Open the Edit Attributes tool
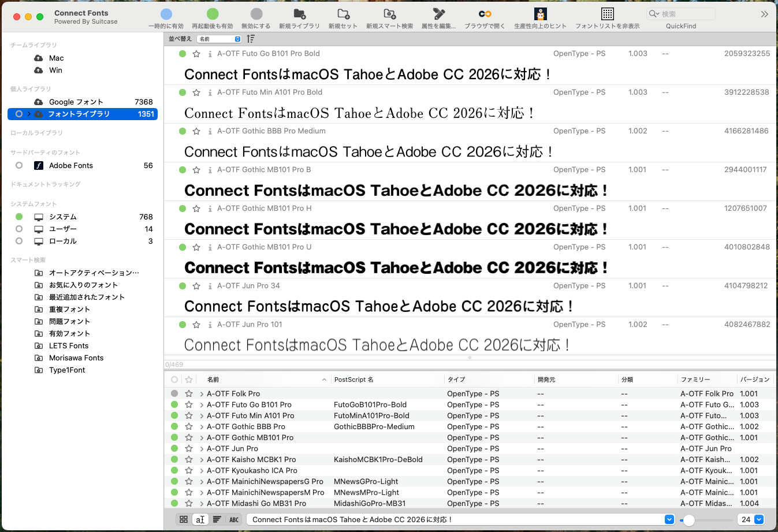778x532 pixels. coord(438,14)
